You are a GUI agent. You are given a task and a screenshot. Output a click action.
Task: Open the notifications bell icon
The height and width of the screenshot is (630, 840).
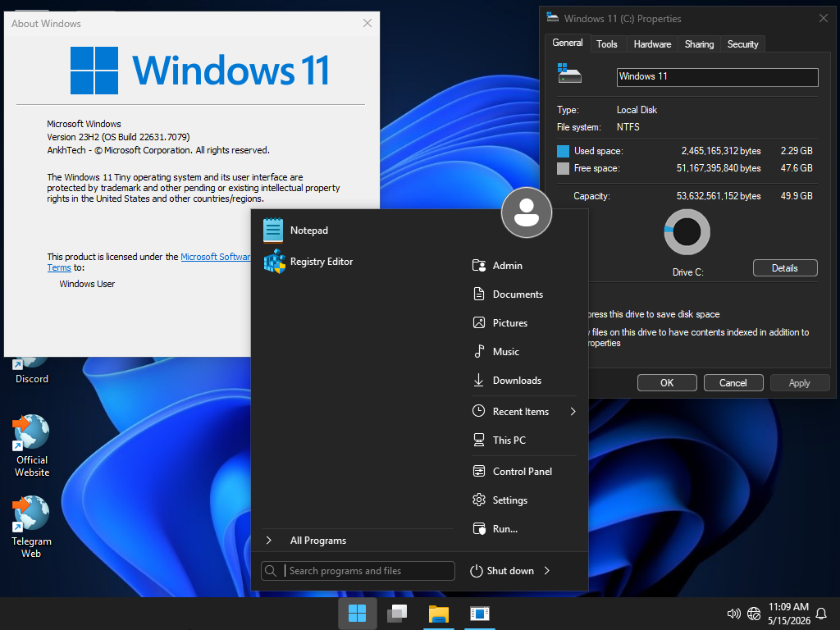point(821,614)
